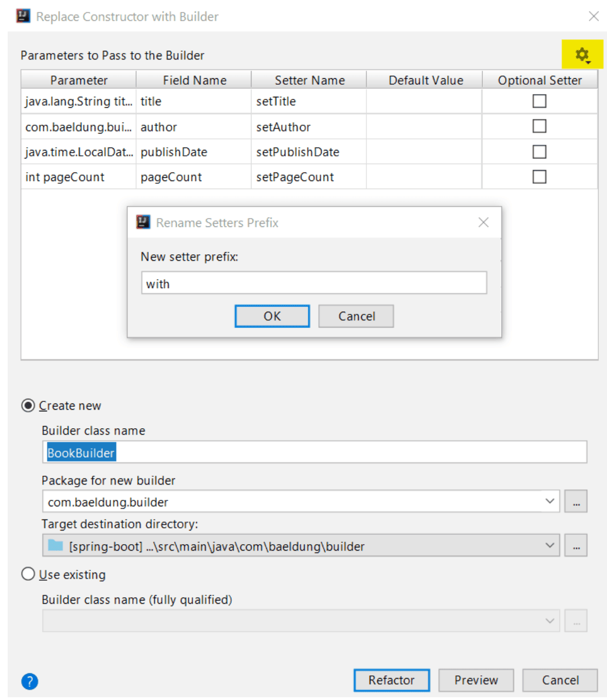Click the Setter Name column header
The image size is (607, 700).
(x=309, y=80)
